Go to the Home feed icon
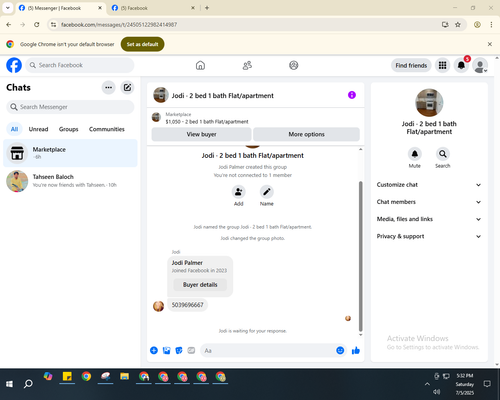The width and height of the screenshot is (500, 400). click(200, 65)
